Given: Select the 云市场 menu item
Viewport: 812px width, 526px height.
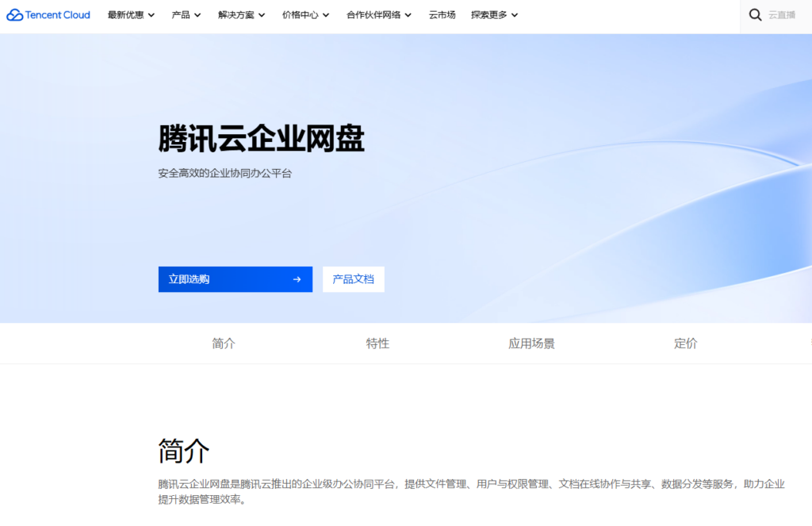Looking at the screenshot, I should (442, 14).
